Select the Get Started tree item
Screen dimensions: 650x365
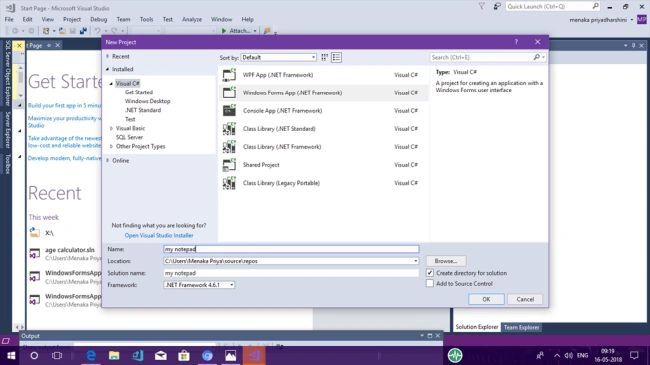coord(139,92)
